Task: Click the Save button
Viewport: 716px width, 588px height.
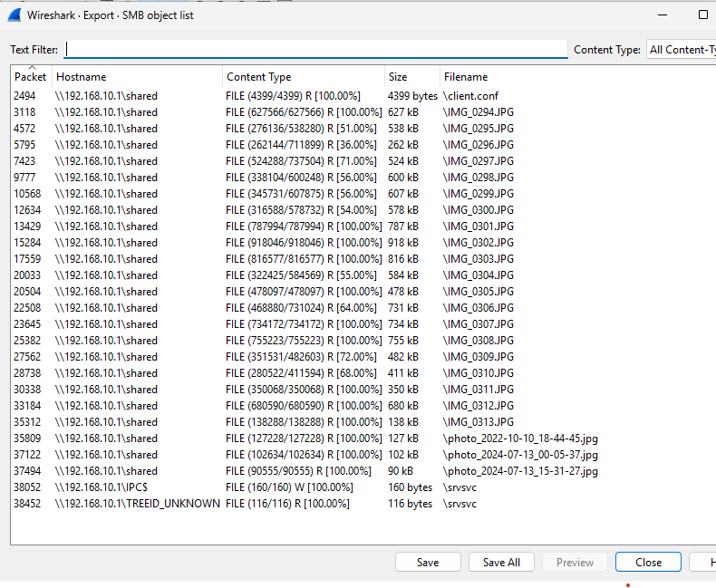Action: (428, 562)
